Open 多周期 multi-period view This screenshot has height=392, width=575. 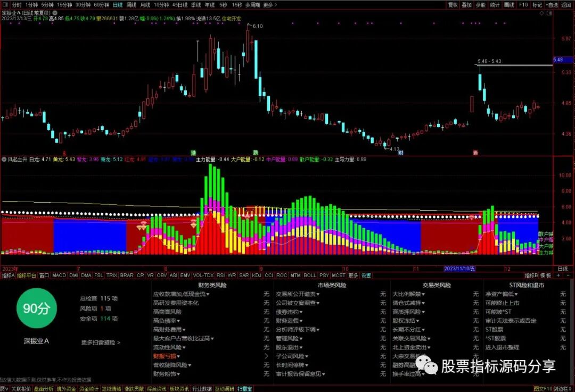[252, 5]
